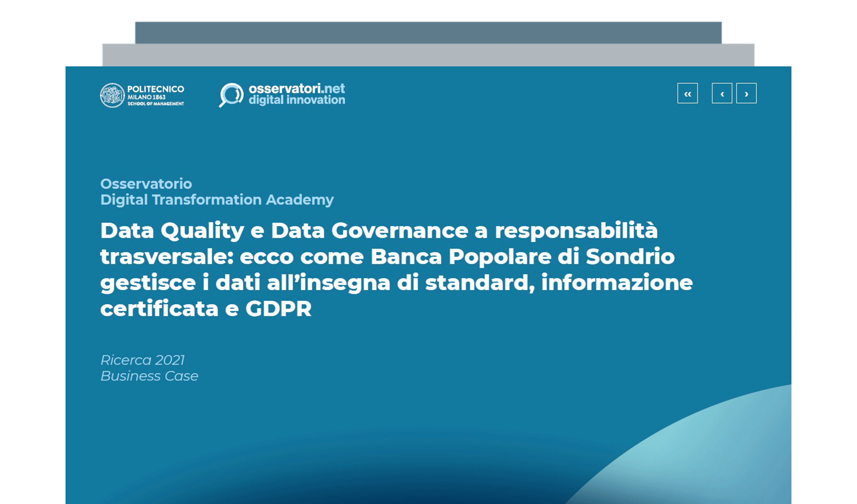Image resolution: width=857 pixels, height=504 pixels.
Task: Click the double-chevron first-slide icon
Action: 687,94
